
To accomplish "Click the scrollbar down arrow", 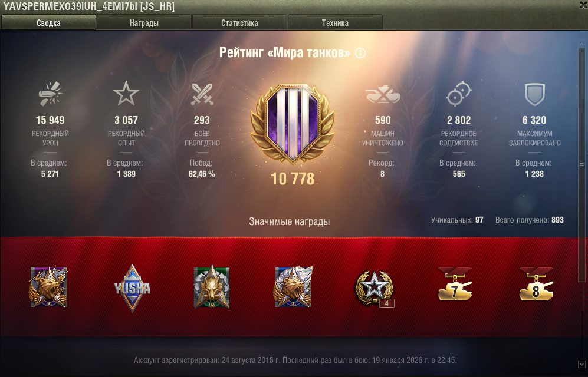I will click(x=582, y=364).
